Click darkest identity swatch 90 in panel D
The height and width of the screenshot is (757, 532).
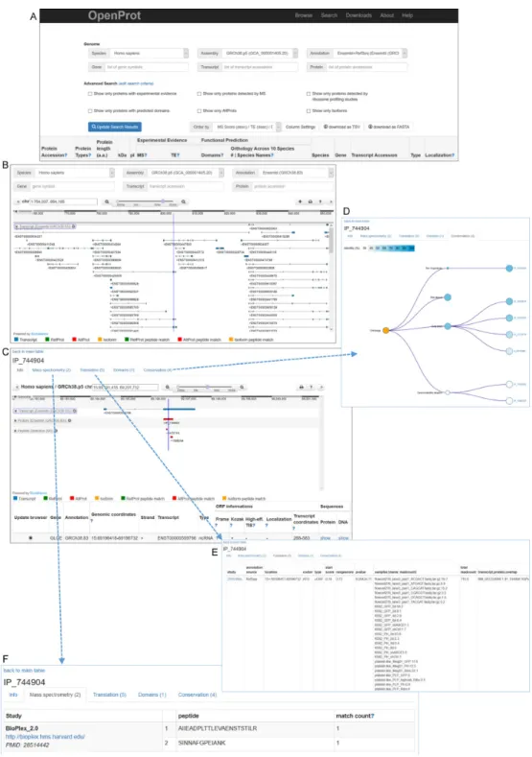[411, 248]
